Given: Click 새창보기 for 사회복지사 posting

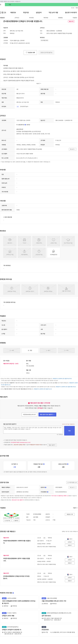Looking at the screenshot, I should [x=70, y=545].
